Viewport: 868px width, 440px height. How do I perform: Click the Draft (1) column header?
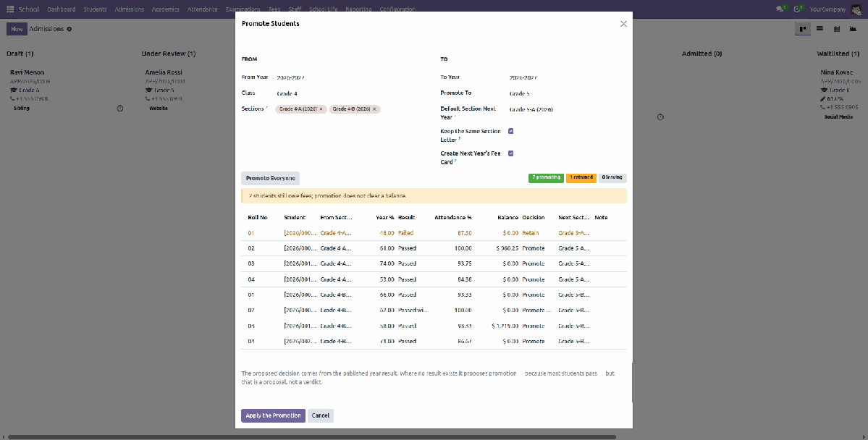[x=20, y=54]
